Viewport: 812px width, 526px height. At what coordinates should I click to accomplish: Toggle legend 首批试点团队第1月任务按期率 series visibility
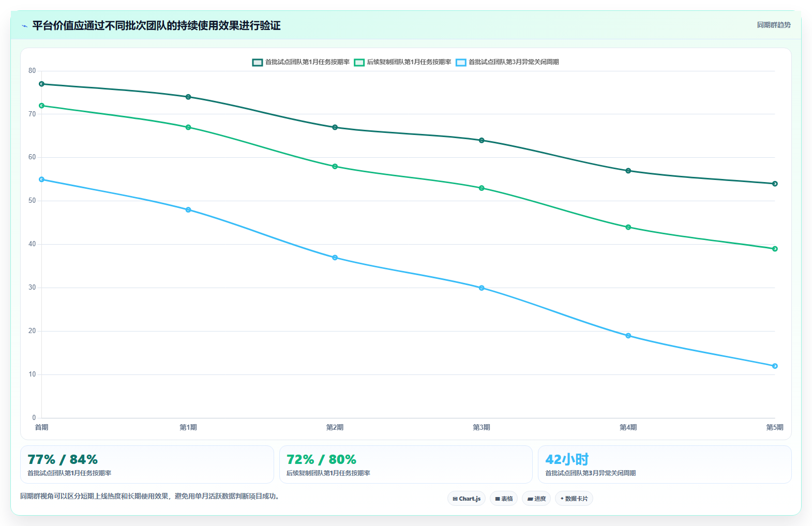pyautogui.click(x=300, y=62)
